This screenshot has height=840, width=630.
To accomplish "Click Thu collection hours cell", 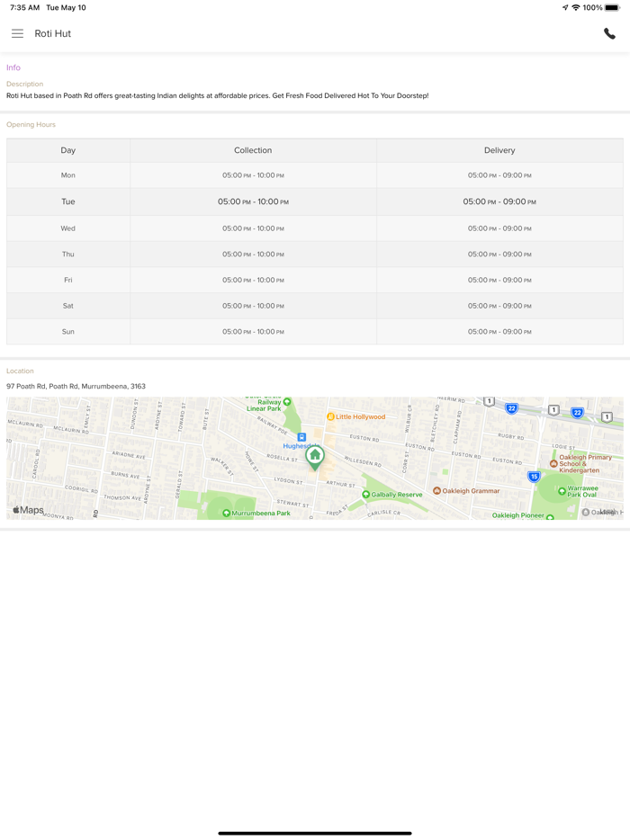I will [x=253, y=255].
